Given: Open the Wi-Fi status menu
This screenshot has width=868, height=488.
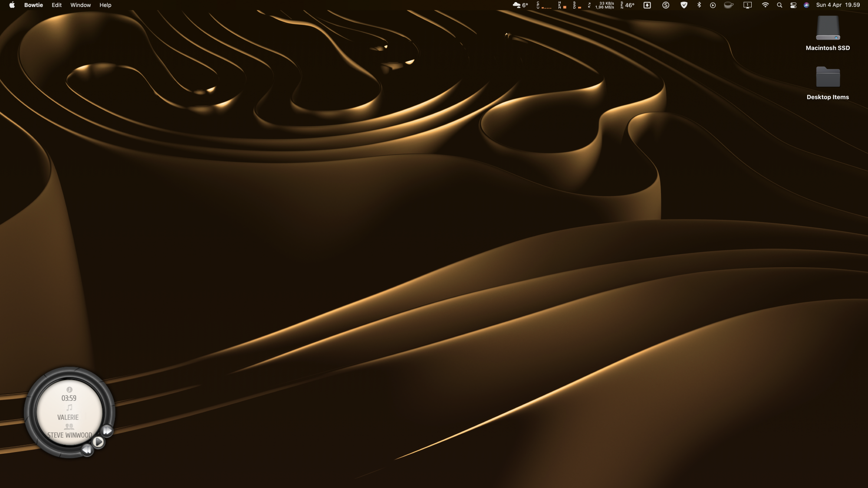Looking at the screenshot, I should coord(765,5).
